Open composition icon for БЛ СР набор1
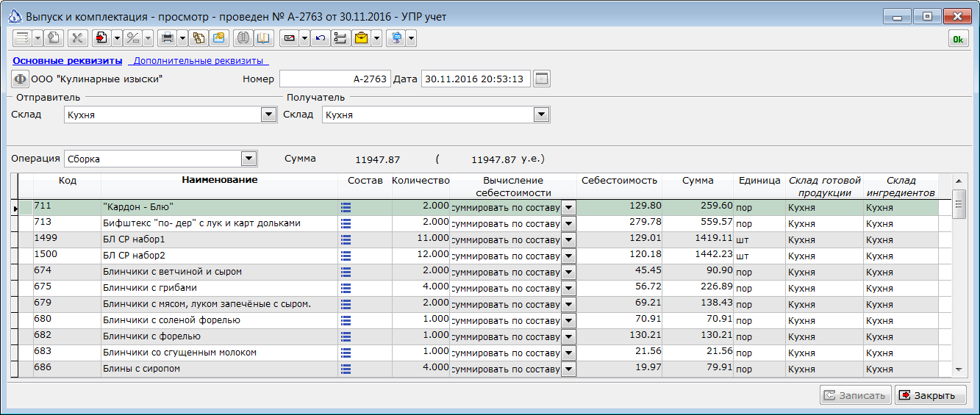980x415 pixels. click(346, 240)
